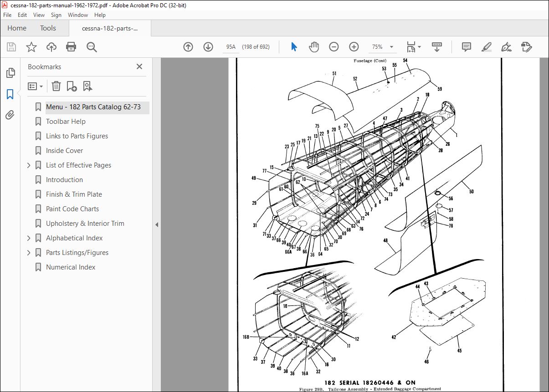Click the Save file icon
This screenshot has height=392, width=549.
tap(11, 47)
